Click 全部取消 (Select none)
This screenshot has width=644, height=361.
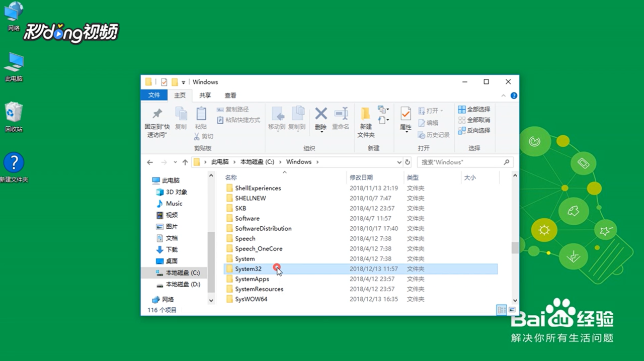pyautogui.click(x=474, y=120)
